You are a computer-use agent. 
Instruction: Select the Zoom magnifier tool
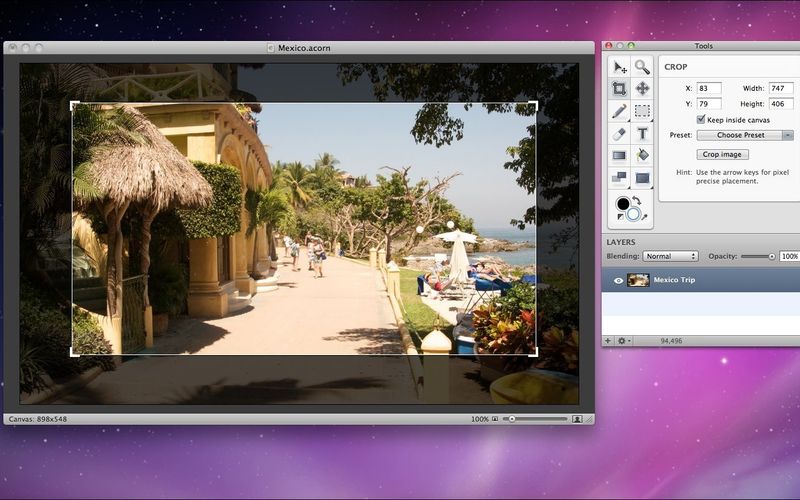coord(642,67)
